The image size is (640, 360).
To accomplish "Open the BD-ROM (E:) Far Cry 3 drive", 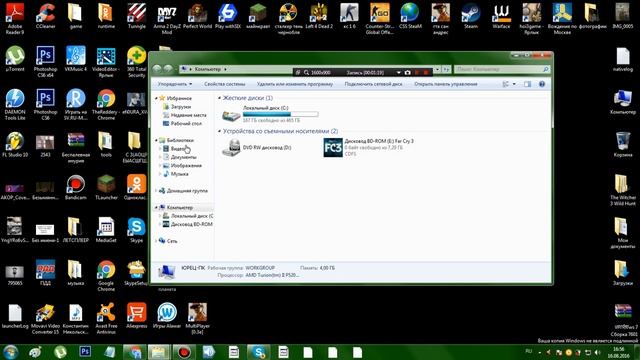I will click(369, 147).
